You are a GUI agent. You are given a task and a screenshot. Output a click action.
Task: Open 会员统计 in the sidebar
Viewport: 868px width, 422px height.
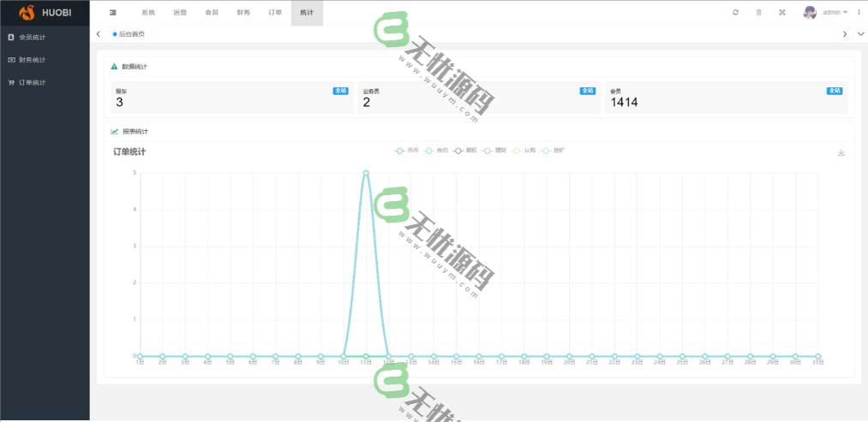click(32, 38)
